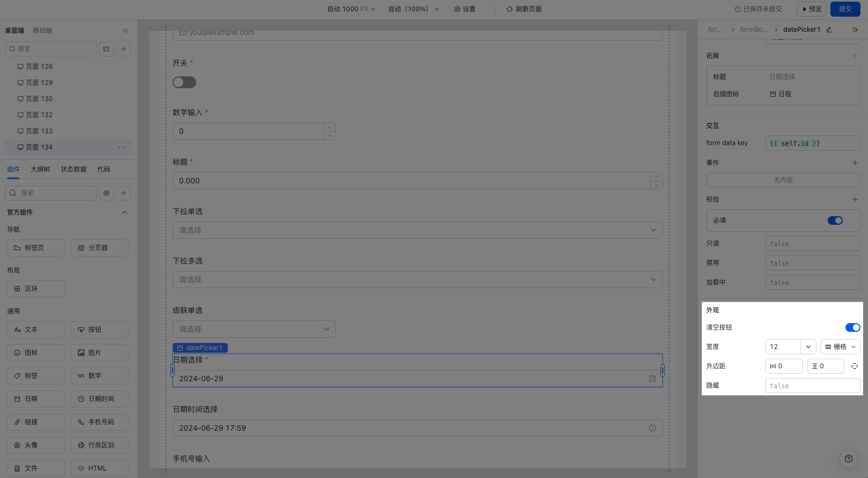
Task: Open the calendar icon in 日期选择 field
Action: [x=652, y=379]
